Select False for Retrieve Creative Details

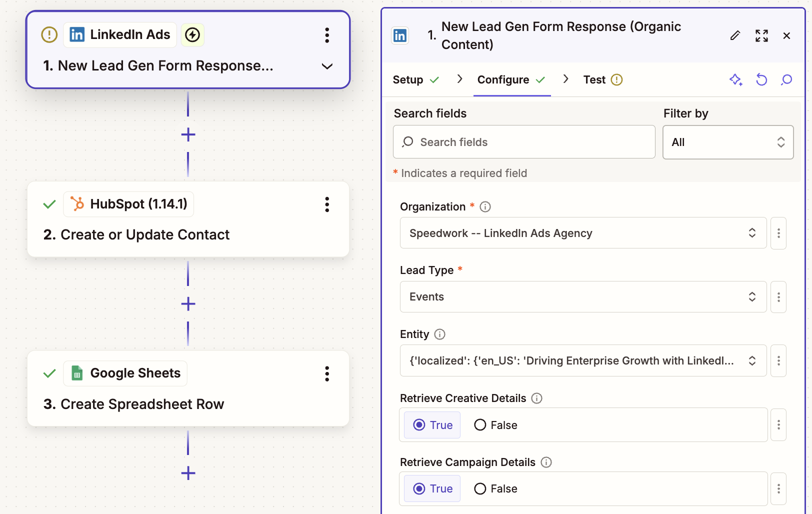click(x=495, y=425)
